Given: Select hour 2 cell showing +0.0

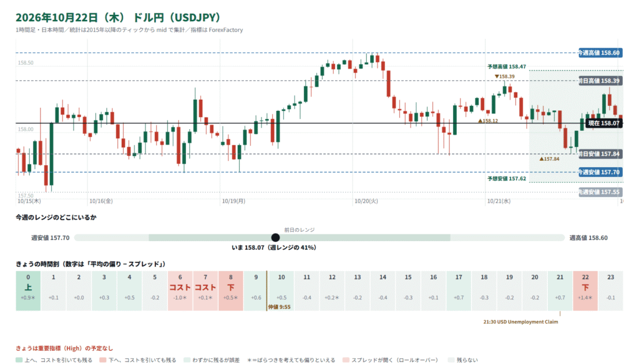Looking at the screenshot, I should (79, 290).
